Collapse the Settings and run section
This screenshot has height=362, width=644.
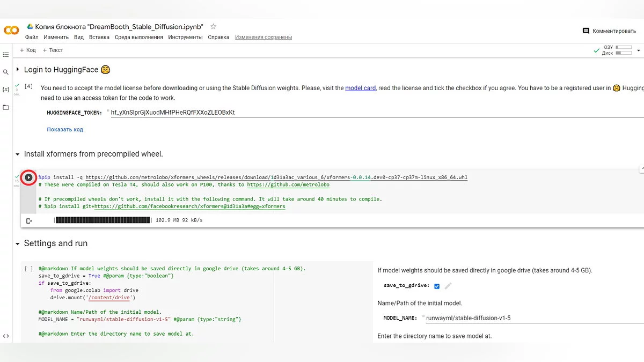click(x=18, y=243)
